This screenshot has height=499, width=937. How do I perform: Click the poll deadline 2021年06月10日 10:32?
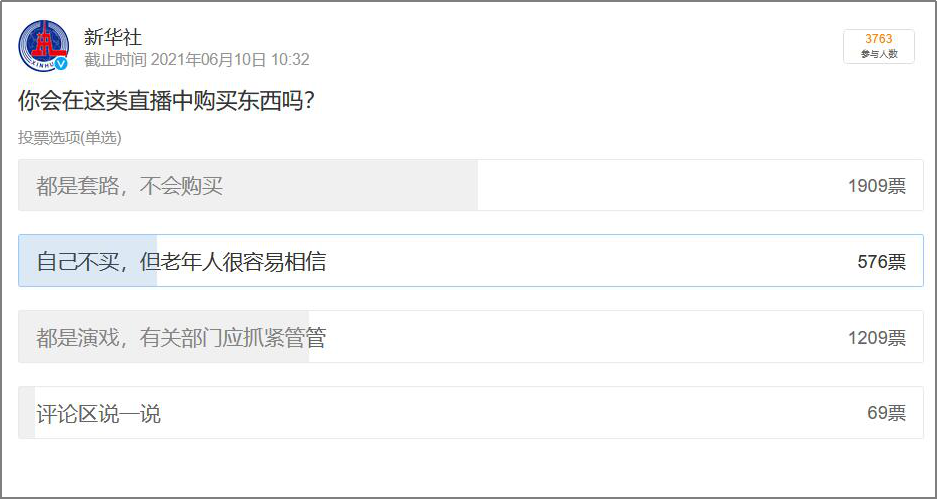click(x=230, y=60)
